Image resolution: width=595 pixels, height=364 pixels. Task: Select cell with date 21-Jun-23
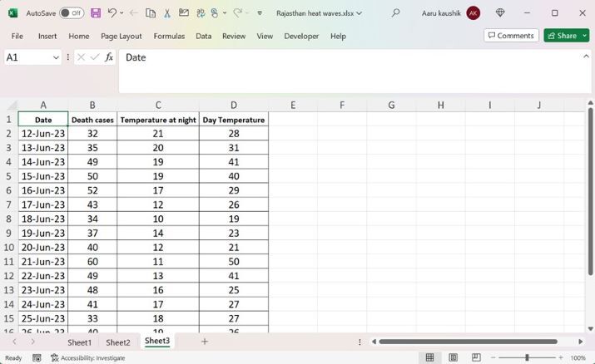[x=43, y=262]
